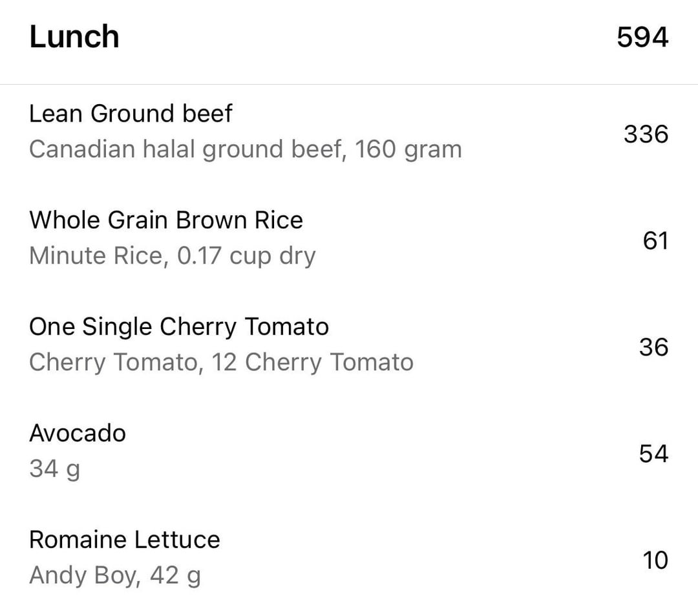Screen dimensions: 698x616
Task: Select Andy Boy, 42 g serving text
Action: (115, 576)
